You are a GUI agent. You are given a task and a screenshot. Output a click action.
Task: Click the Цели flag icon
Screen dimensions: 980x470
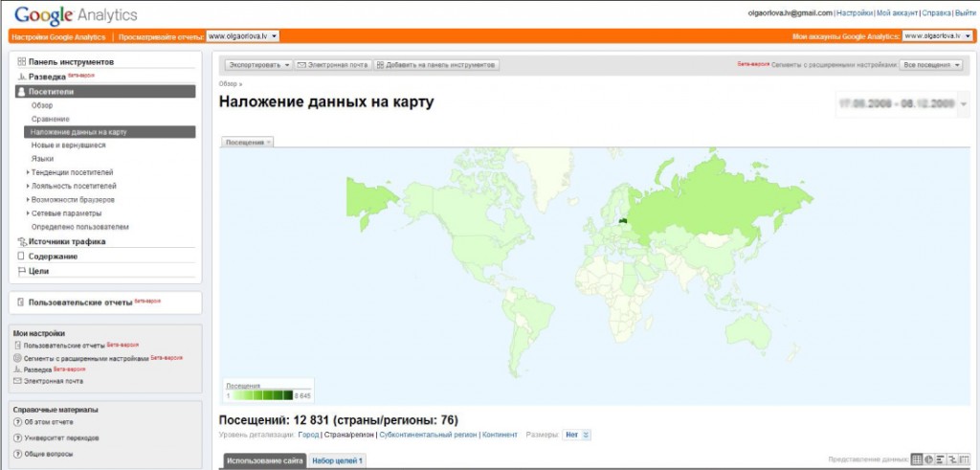pyautogui.click(x=21, y=271)
